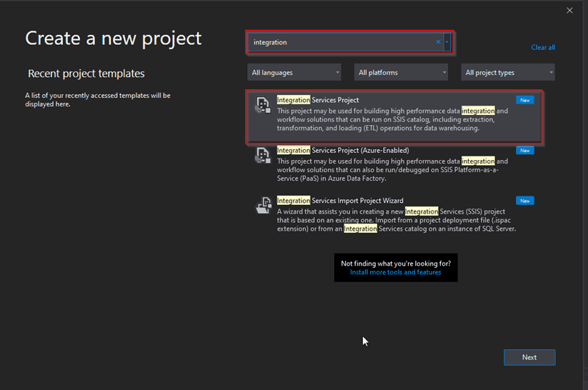Click the Clear all link
Image resolution: width=588 pixels, height=390 pixels.
(543, 47)
